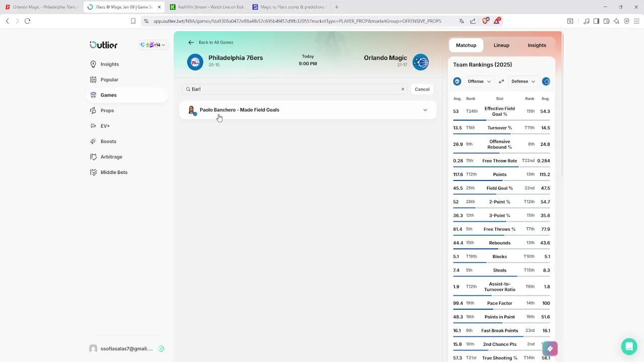Switch to Aash10n Stream Kick browser tab
644x362 pixels.
[x=206, y=7]
